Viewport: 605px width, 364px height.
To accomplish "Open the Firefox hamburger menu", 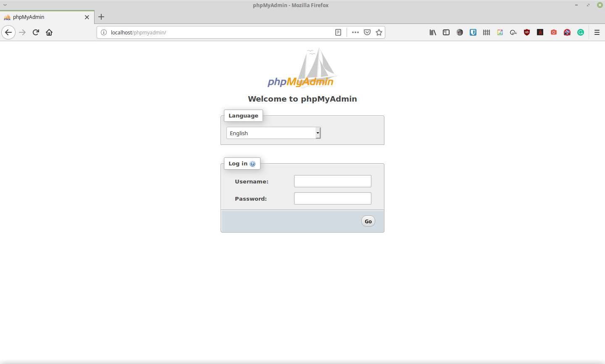I will pos(597,32).
